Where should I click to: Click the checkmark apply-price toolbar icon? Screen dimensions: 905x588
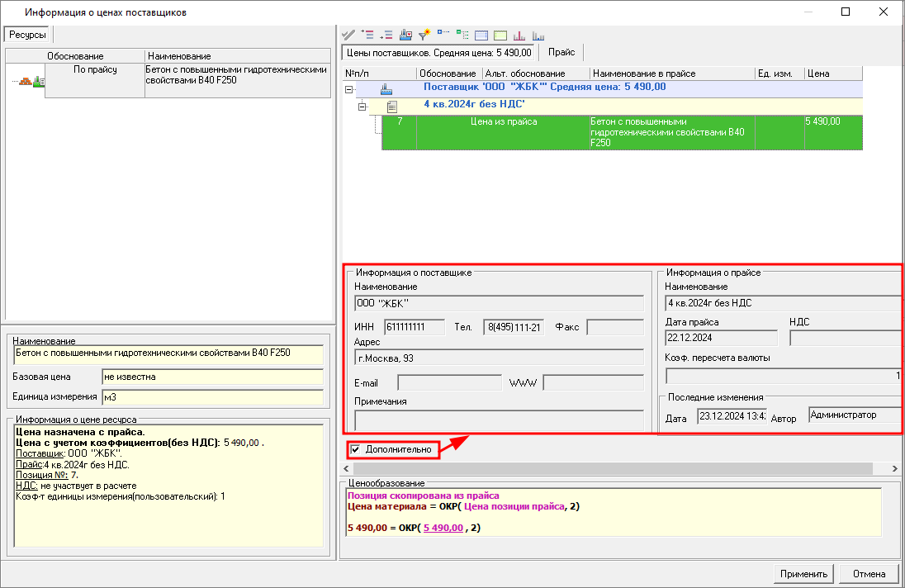348,36
